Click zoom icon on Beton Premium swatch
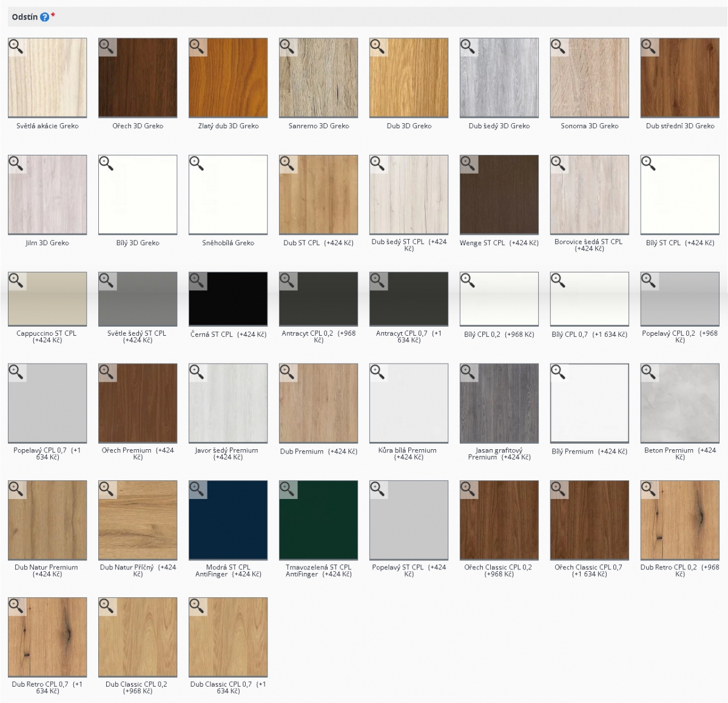This screenshot has width=728, height=703. click(649, 372)
